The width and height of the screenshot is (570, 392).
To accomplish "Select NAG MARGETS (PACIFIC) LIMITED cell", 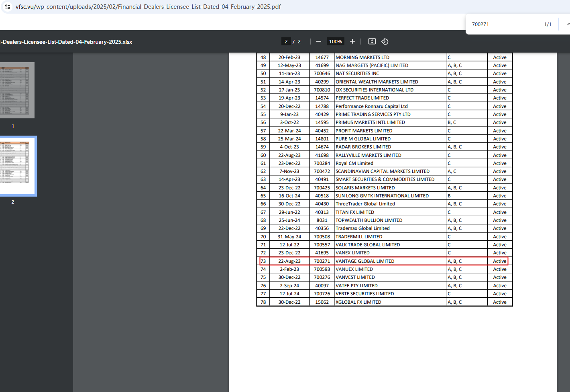I will click(372, 65).
